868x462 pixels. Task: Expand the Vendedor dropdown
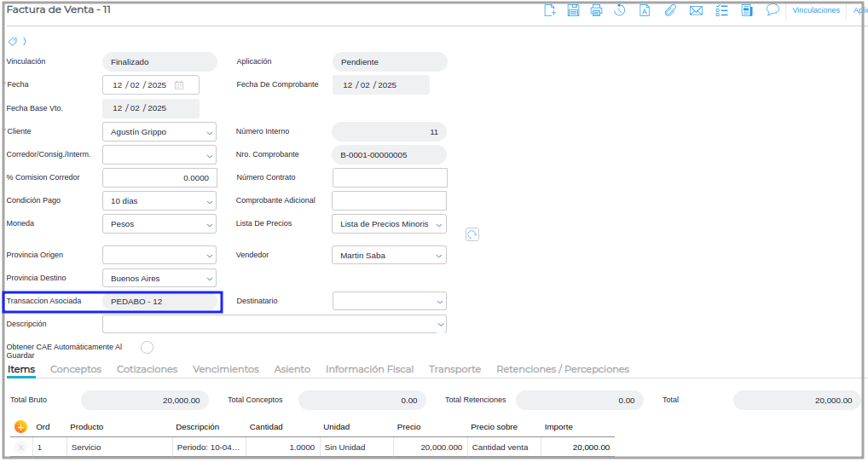(x=439, y=256)
